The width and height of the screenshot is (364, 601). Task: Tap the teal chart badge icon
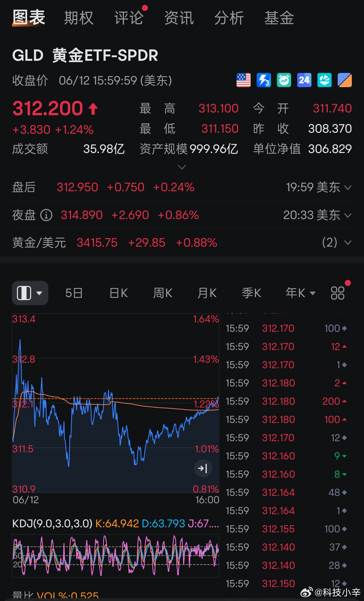pyautogui.click(x=325, y=80)
